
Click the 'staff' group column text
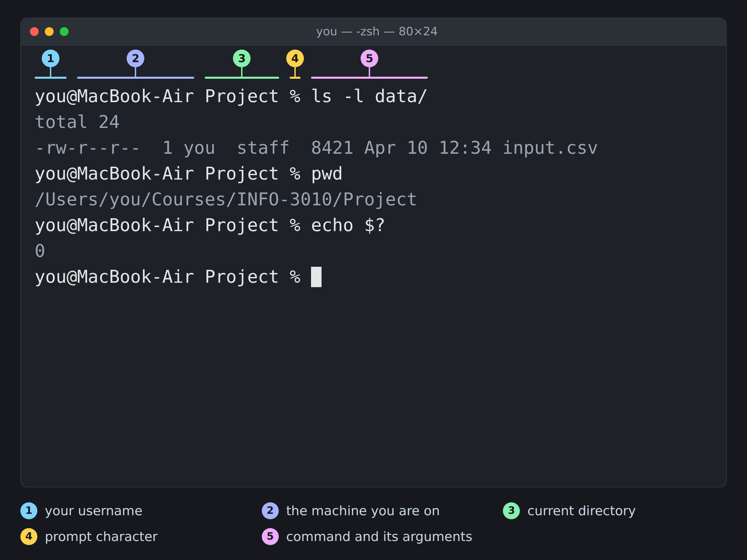(x=263, y=148)
